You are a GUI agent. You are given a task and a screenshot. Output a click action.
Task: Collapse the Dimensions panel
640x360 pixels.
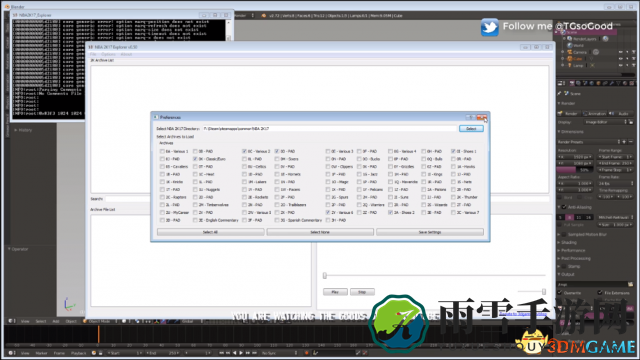point(571,132)
